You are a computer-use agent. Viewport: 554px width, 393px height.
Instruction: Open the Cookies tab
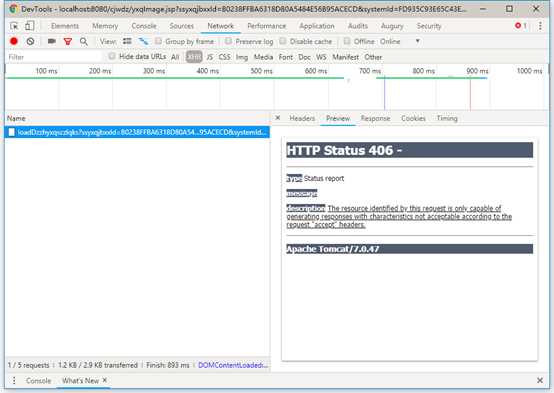tap(413, 118)
